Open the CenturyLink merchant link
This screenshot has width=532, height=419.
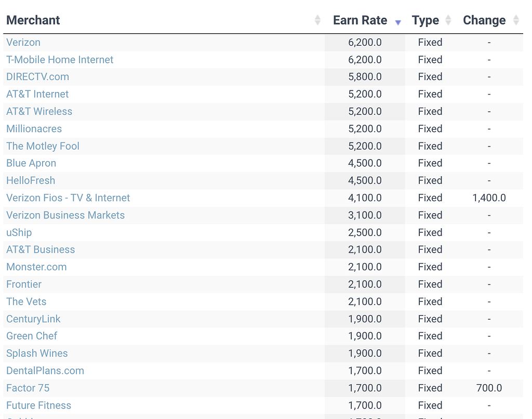tap(33, 319)
